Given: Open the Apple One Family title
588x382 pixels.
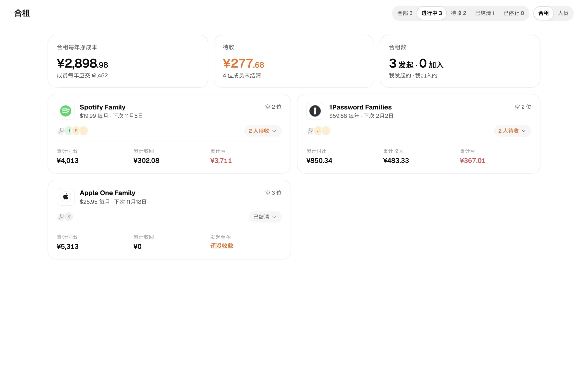Looking at the screenshot, I should pyautogui.click(x=108, y=193).
